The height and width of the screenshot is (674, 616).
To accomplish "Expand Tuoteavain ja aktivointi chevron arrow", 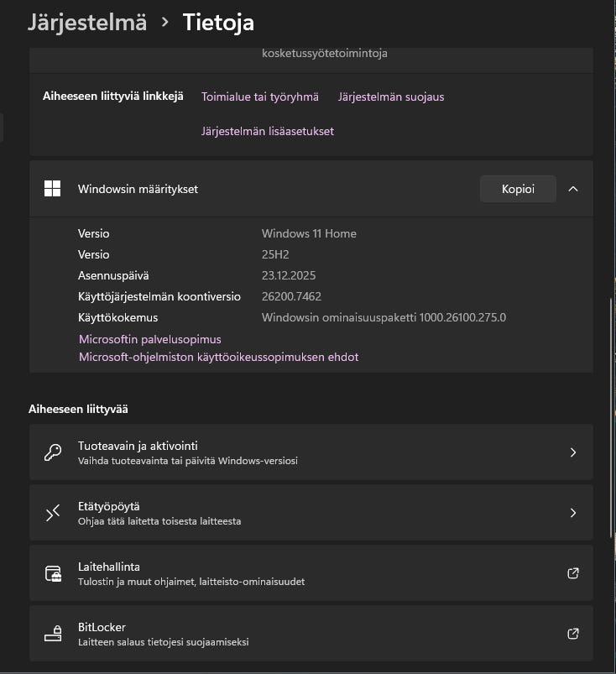I will (573, 452).
